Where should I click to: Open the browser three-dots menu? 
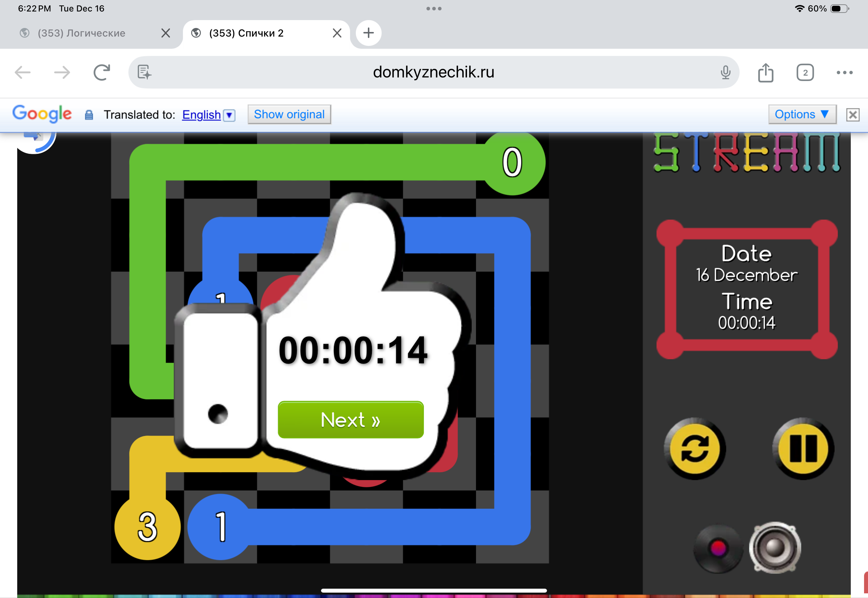(844, 72)
